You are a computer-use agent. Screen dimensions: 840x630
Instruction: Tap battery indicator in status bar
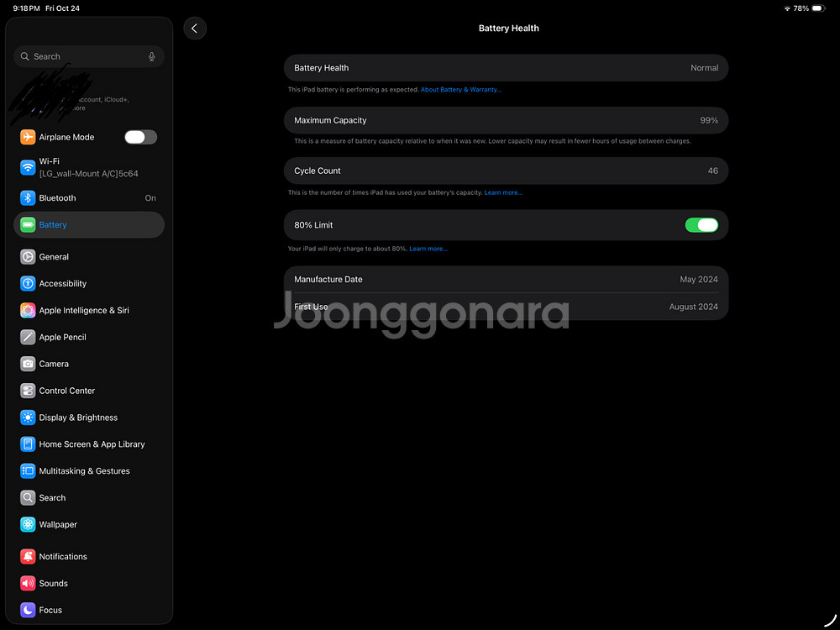(818, 8)
